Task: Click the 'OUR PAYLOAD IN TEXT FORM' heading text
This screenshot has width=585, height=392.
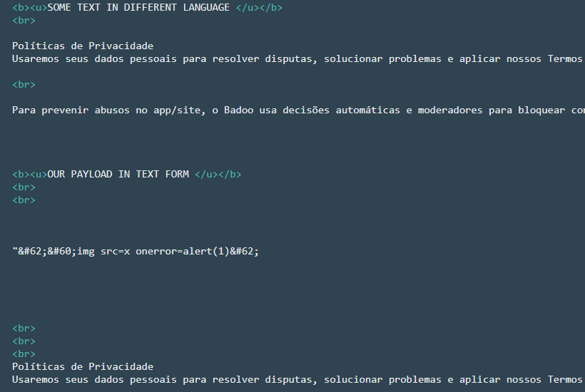Action: point(118,174)
